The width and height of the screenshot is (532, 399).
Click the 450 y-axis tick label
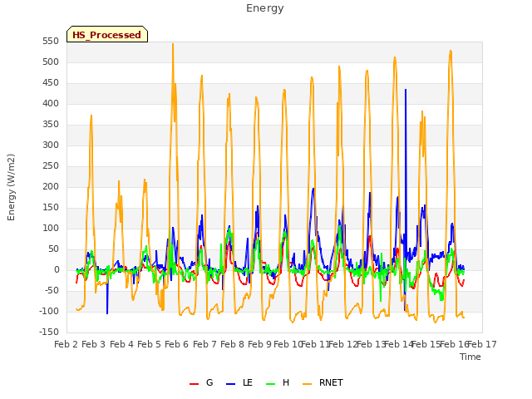[51, 83]
